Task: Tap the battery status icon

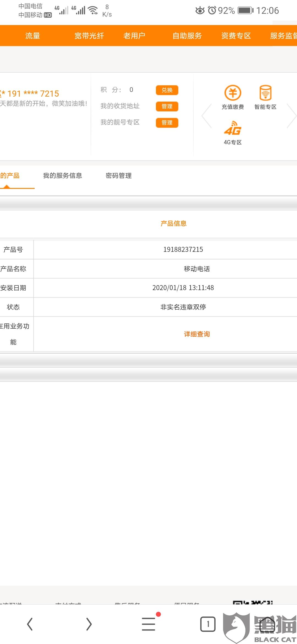Action: pos(246,10)
